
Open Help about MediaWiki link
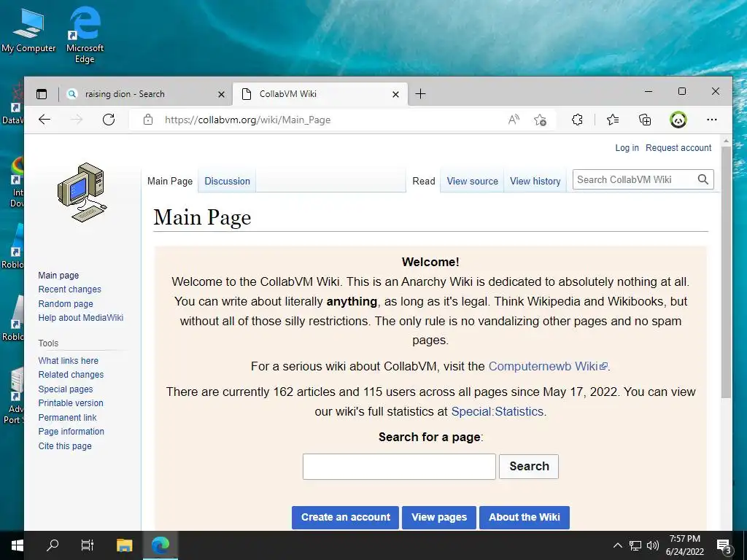pyautogui.click(x=80, y=318)
